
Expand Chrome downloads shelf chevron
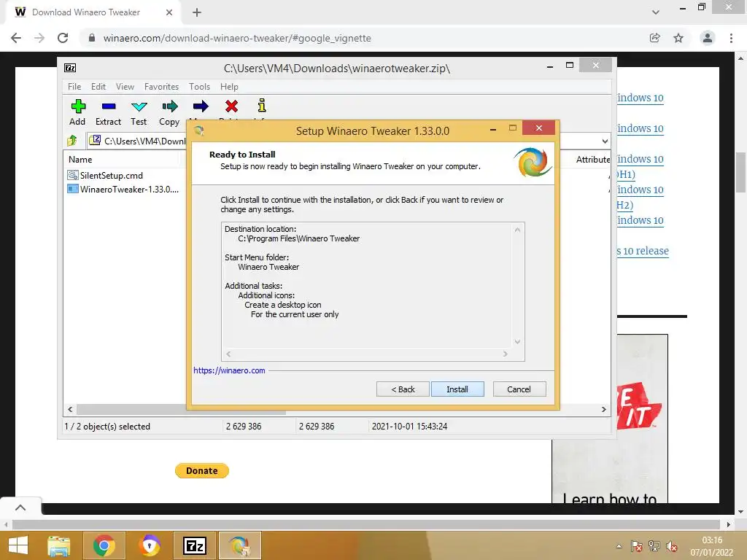[x=20, y=507]
